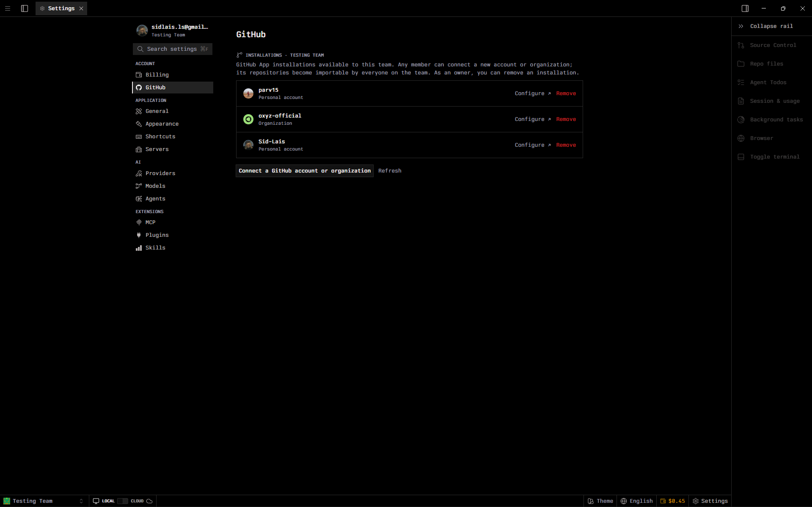Toggle the left sidebar panel icon
The height and width of the screenshot is (507, 812).
coord(25,8)
